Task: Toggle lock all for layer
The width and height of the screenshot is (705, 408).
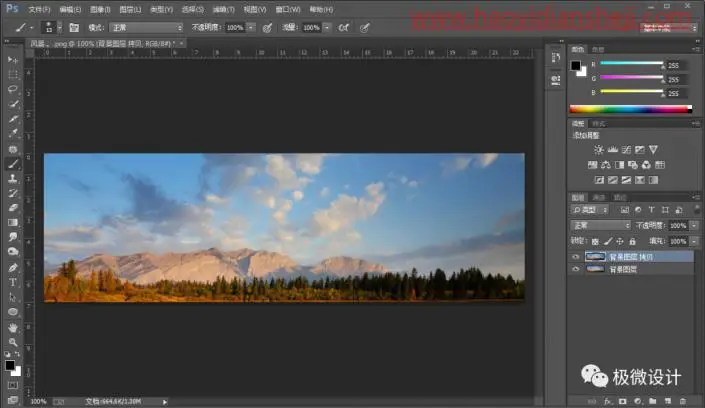Action: click(x=632, y=242)
